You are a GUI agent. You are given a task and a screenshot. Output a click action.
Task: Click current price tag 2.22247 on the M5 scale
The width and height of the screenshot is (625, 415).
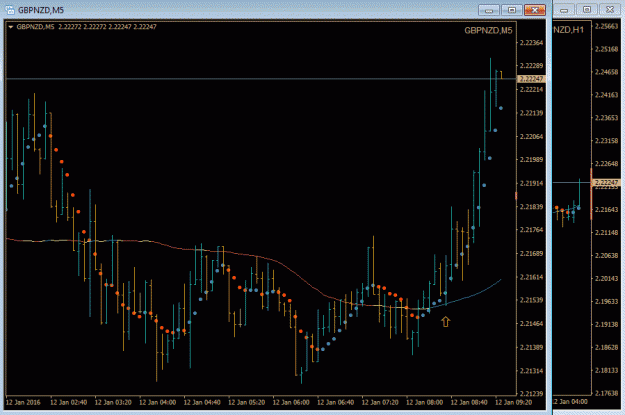(531, 79)
